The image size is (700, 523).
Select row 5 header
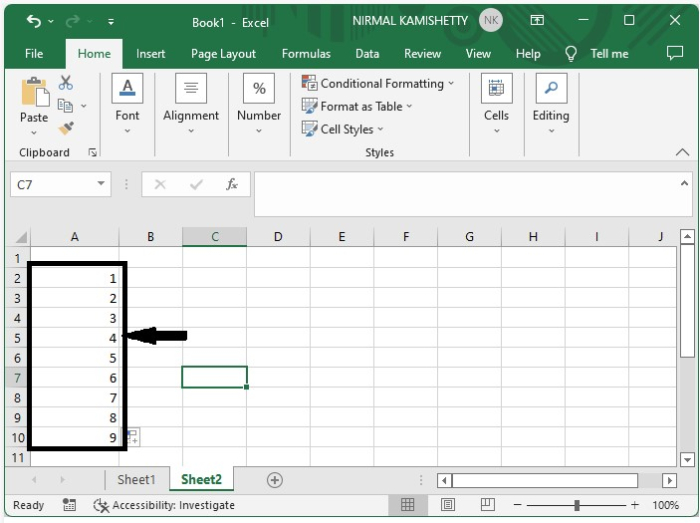point(17,338)
